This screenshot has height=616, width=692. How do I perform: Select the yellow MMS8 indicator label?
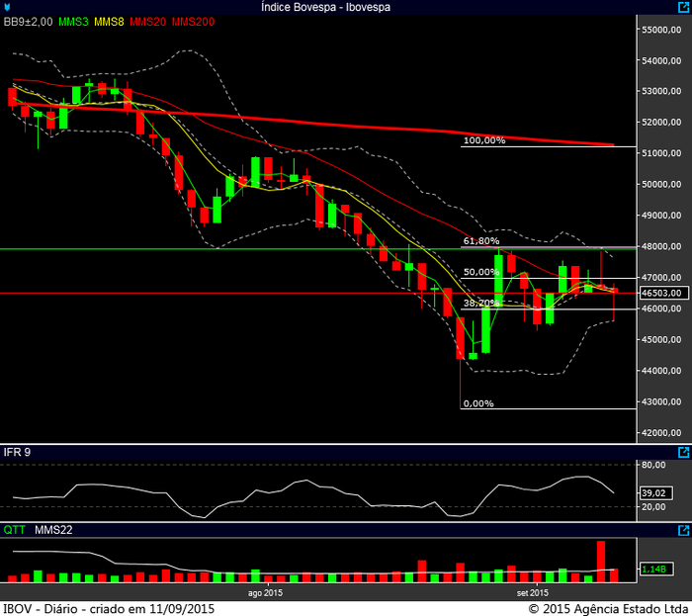(x=109, y=22)
